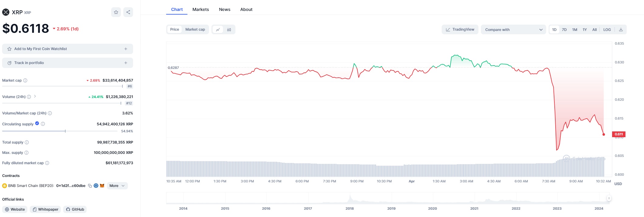
Task: Expand Volume (24h) details chevron
Action: click(x=35, y=96)
